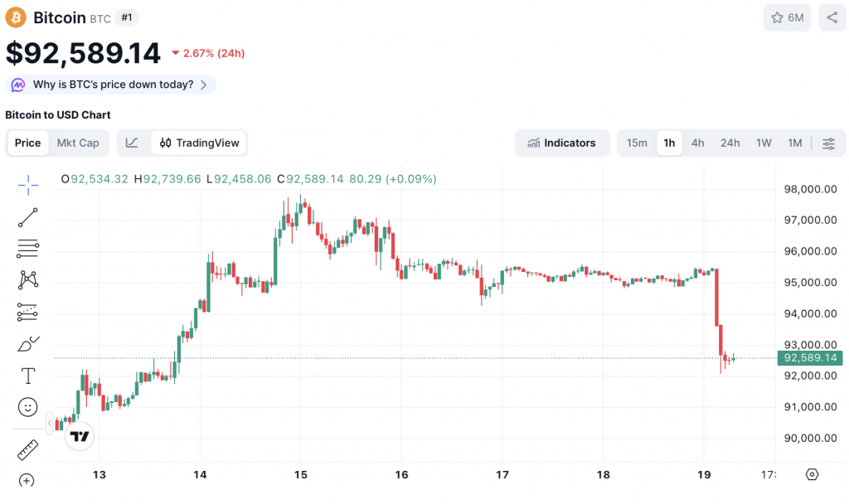The width and height of the screenshot is (849, 504).
Task: Open the chart settings options menu
Action: [828, 143]
